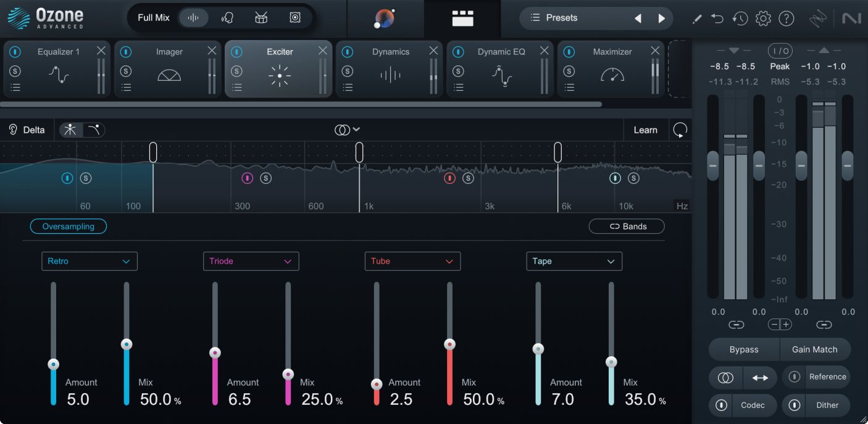Toggle the Codec power button
The width and height of the screenshot is (868, 424).
pyautogui.click(x=720, y=405)
